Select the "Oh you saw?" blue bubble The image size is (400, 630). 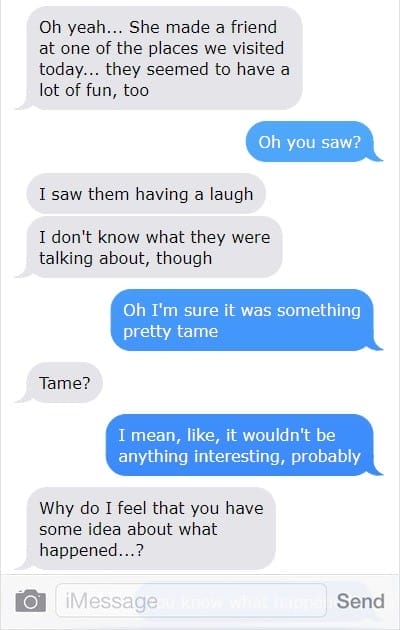coord(310,142)
